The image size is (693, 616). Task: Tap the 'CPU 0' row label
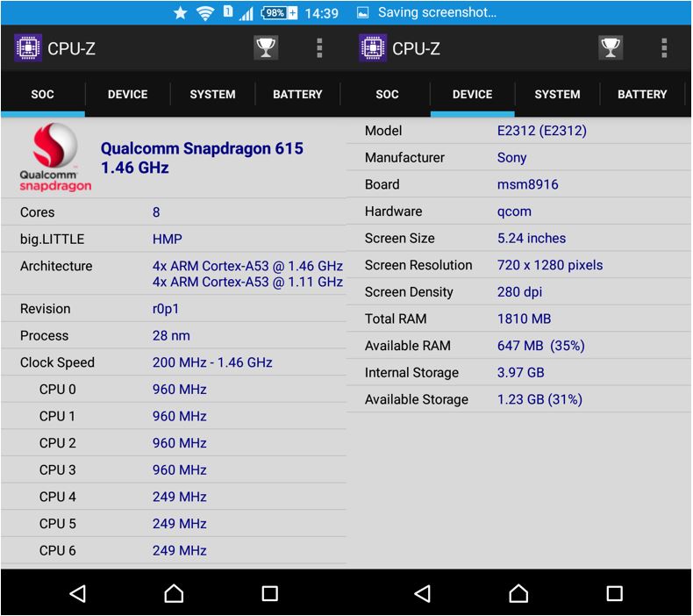(x=57, y=390)
